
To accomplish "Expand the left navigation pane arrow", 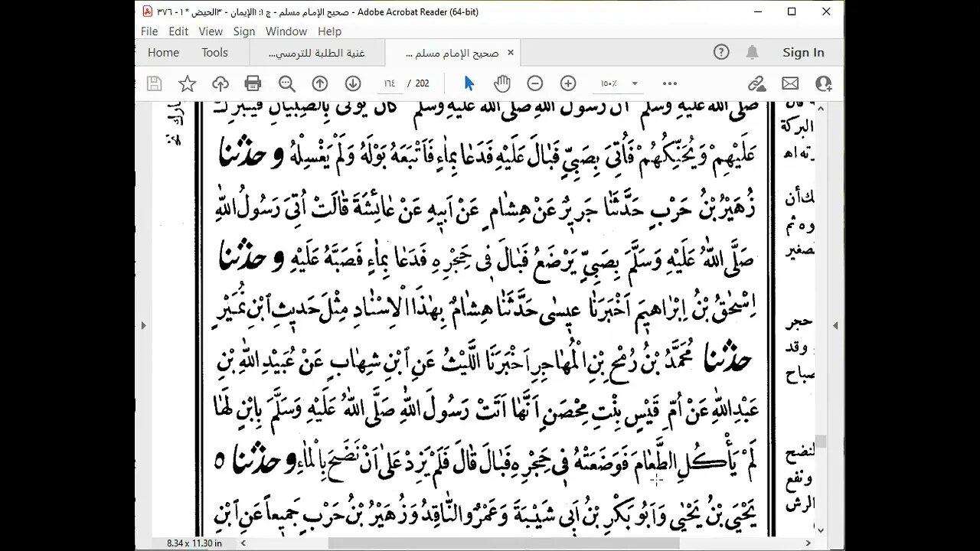I will 143,325.
